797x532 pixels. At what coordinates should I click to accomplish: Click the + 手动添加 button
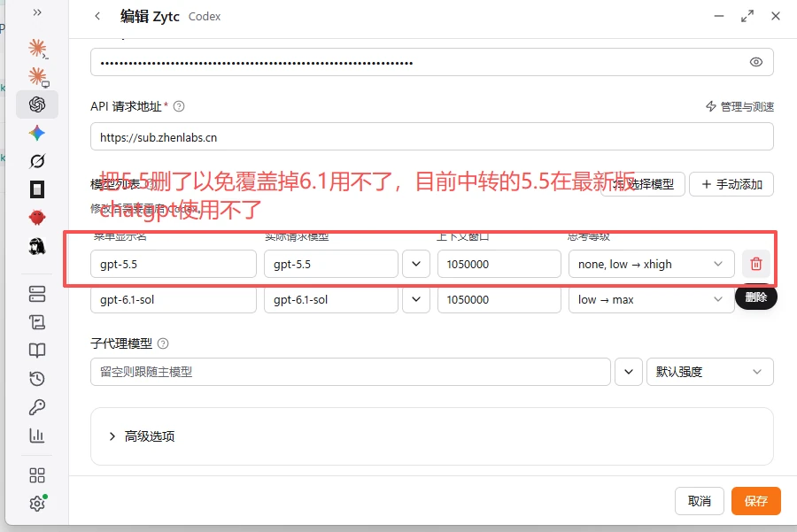[731, 184]
